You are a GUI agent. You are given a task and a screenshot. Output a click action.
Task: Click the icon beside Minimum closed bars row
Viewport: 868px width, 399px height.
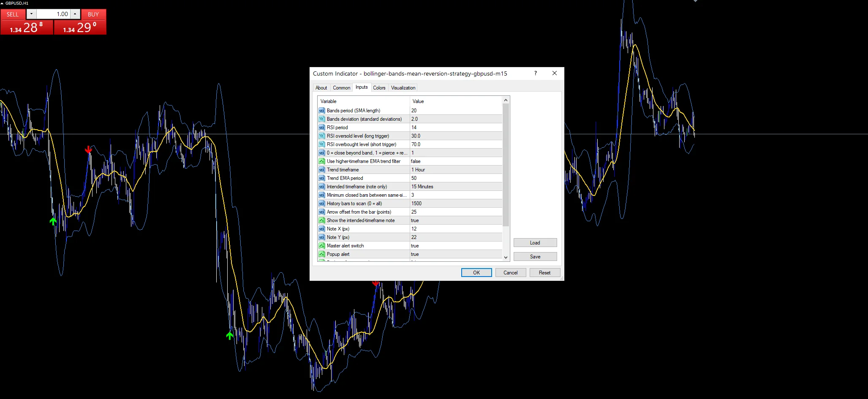pos(321,195)
